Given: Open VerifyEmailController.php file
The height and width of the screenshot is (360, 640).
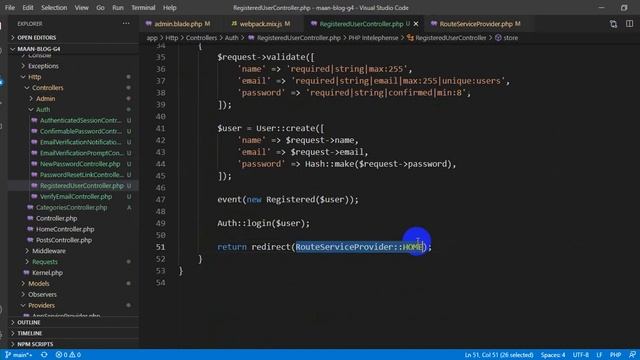Looking at the screenshot, I should click(76, 196).
